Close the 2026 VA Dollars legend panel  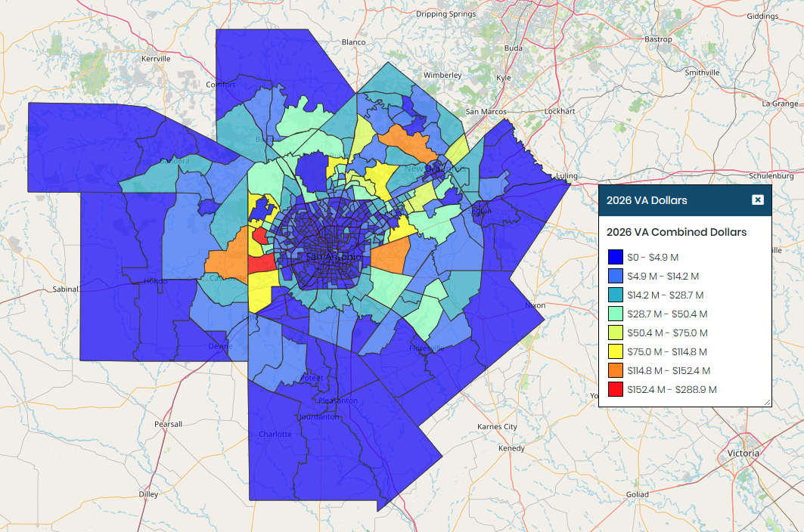pos(757,200)
